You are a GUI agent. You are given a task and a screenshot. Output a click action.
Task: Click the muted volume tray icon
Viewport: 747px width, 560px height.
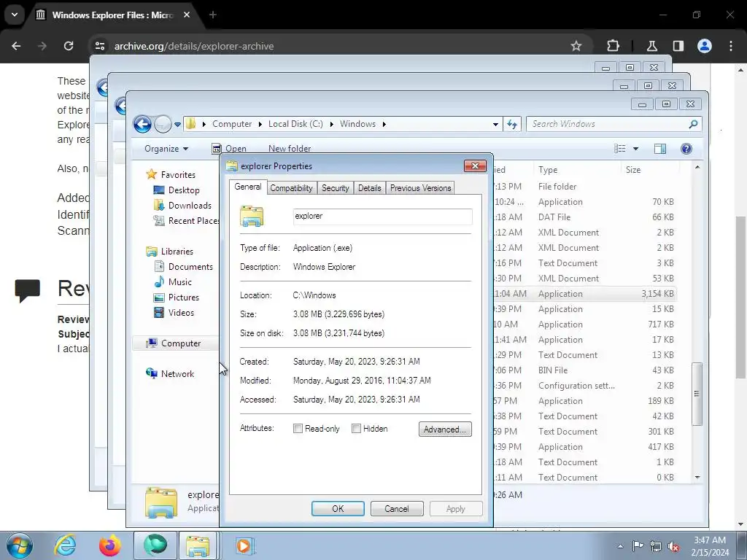pyautogui.click(x=673, y=546)
